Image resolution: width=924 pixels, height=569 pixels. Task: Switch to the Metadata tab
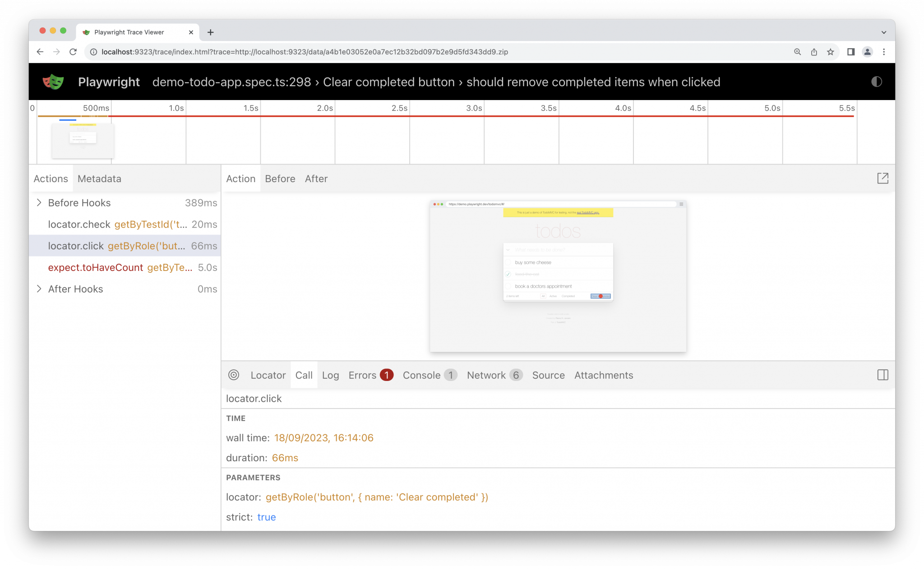click(99, 179)
